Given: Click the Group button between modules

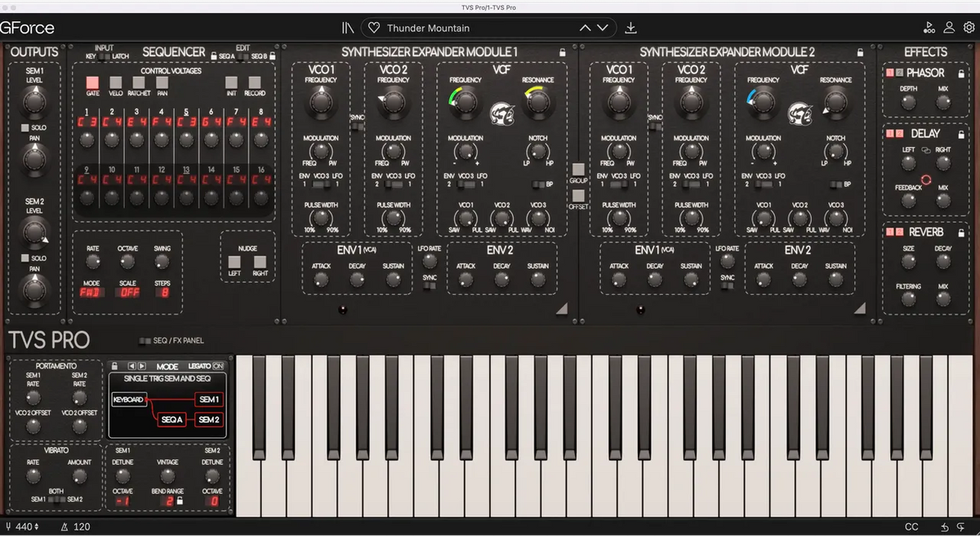Looking at the screenshot, I should [578, 169].
